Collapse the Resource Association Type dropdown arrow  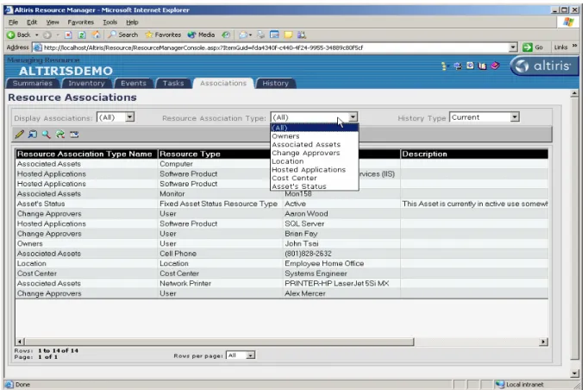[x=353, y=117]
